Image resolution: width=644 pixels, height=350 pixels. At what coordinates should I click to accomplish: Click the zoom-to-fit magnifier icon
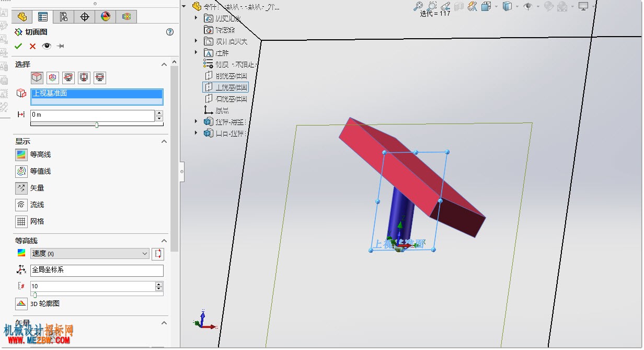[x=418, y=6]
